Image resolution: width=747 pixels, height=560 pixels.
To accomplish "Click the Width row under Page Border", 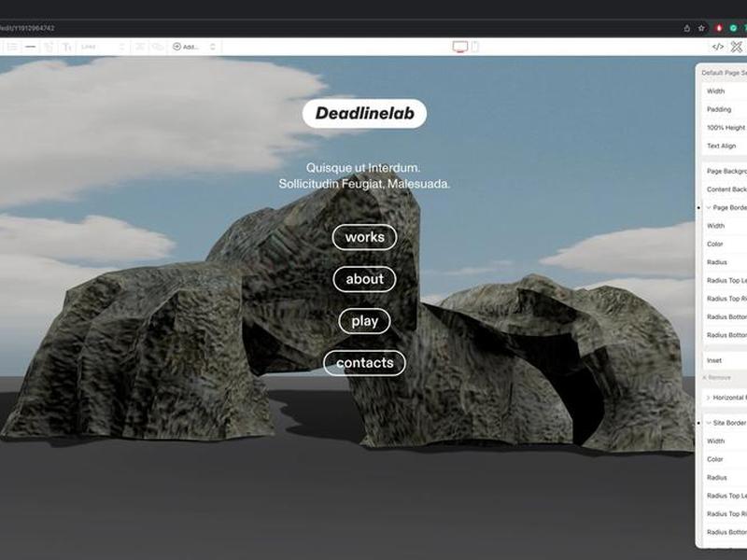I will [725, 226].
